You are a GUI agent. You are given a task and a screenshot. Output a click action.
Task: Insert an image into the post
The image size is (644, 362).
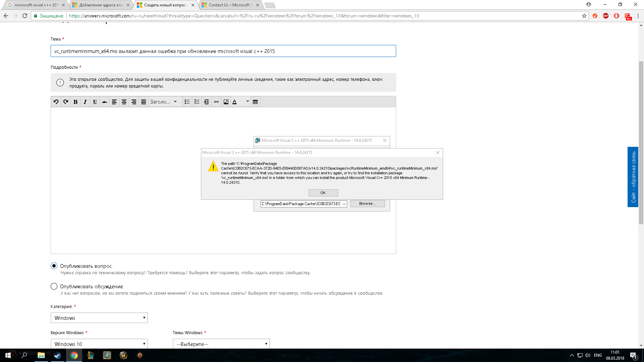pos(226,102)
